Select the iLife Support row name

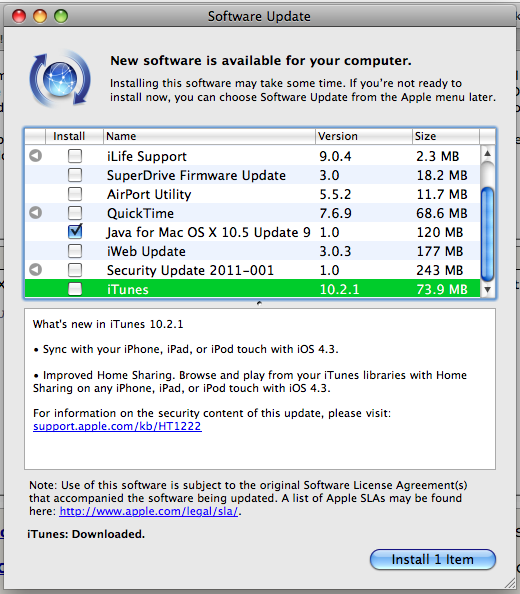pos(147,156)
